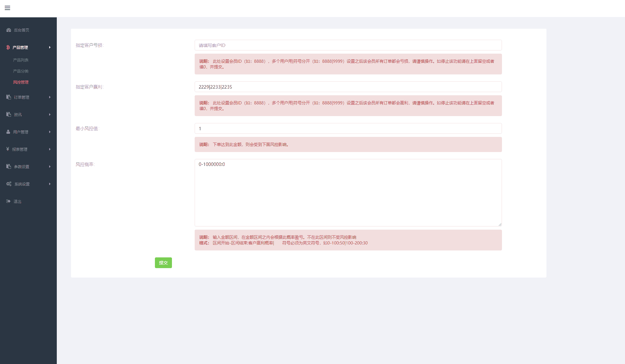Open the 产品列表 submenu item

[21, 60]
